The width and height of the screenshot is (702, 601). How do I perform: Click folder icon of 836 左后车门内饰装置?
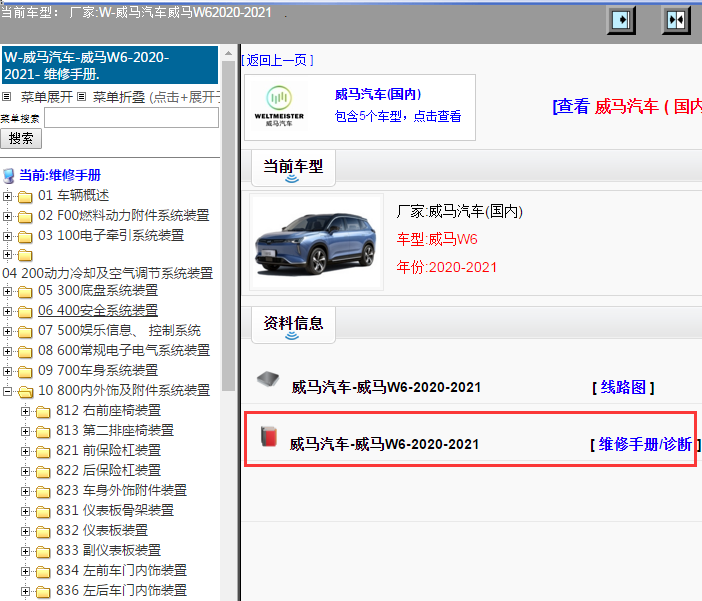tap(43, 592)
